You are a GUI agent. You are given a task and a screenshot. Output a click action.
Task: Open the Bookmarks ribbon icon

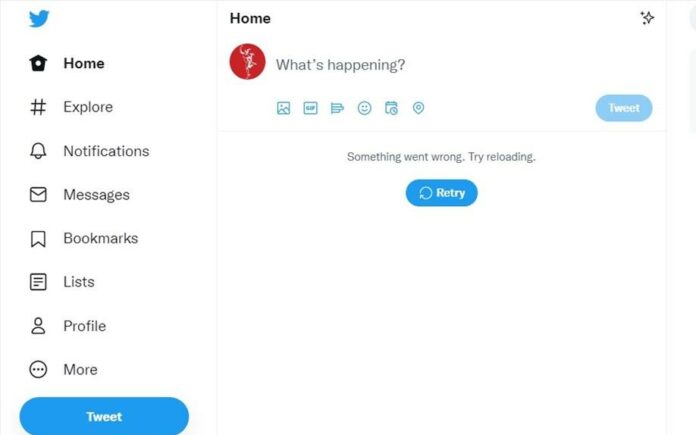point(38,238)
